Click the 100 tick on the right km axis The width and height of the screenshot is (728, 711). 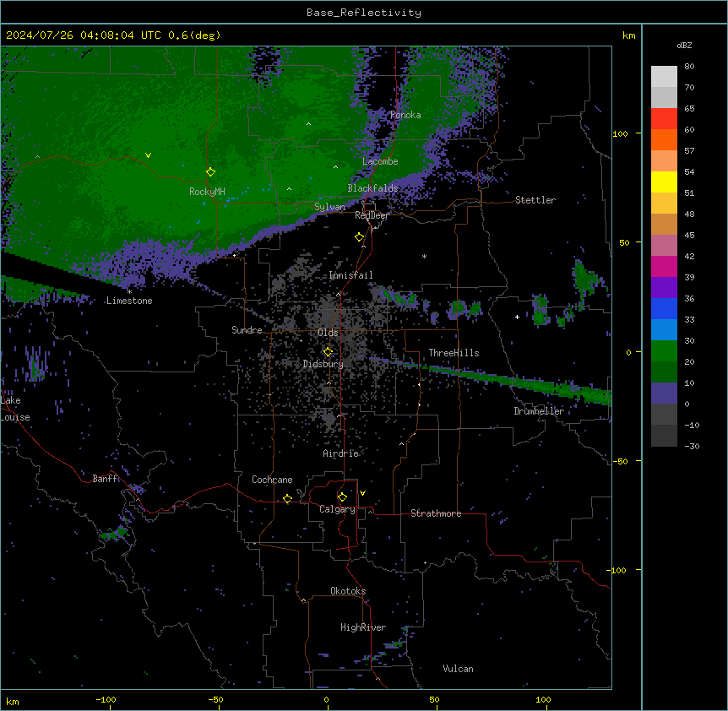pyautogui.click(x=620, y=133)
